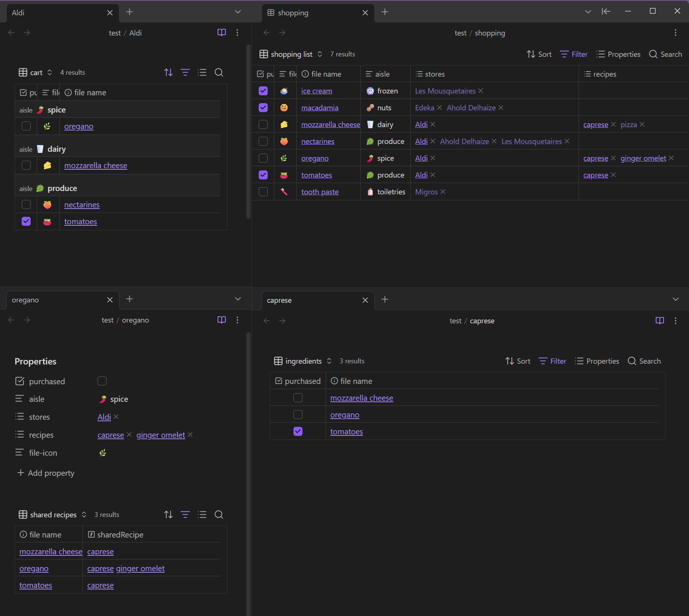Uncheck purchased checkbox for ice cream
Image resolution: width=689 pixels, height=616 pixels.
(263, 91)
